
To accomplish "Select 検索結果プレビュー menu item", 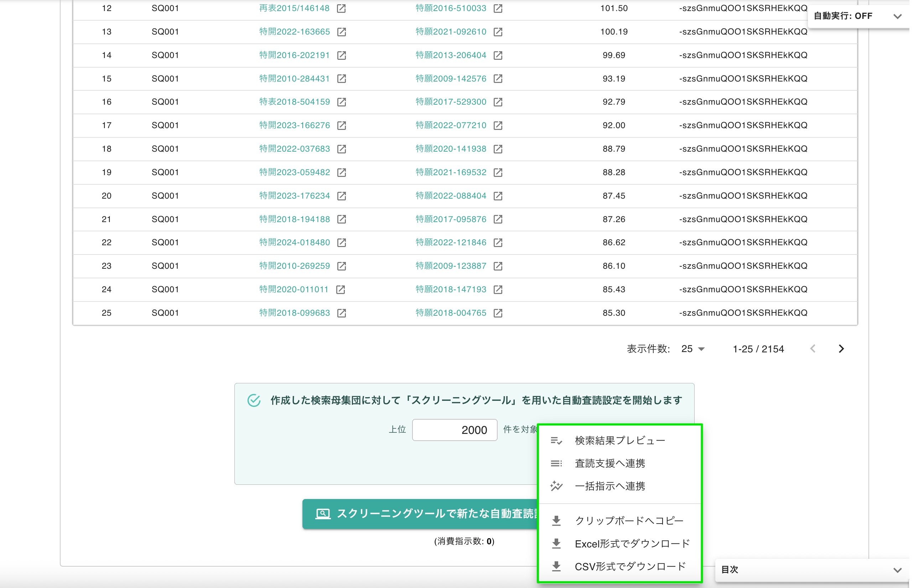I will click(x=620, y=441).
